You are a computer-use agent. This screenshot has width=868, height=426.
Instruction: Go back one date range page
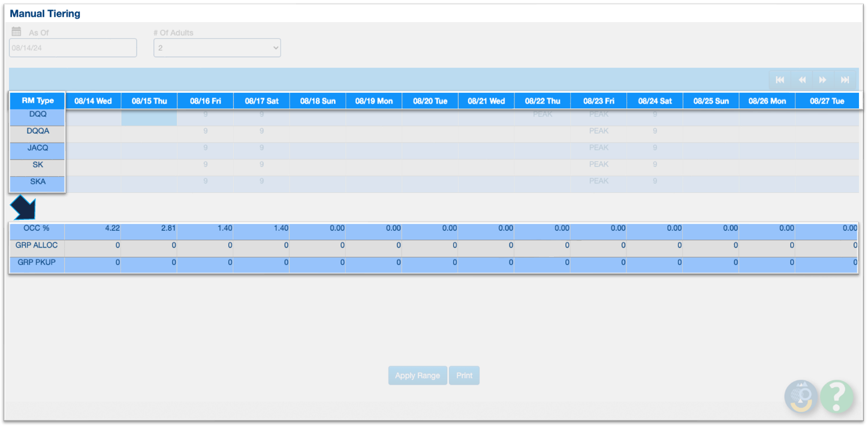coord(801,80)
